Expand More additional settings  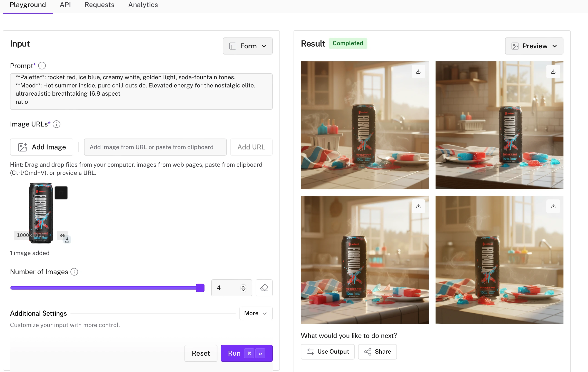[x=256, y=313]
